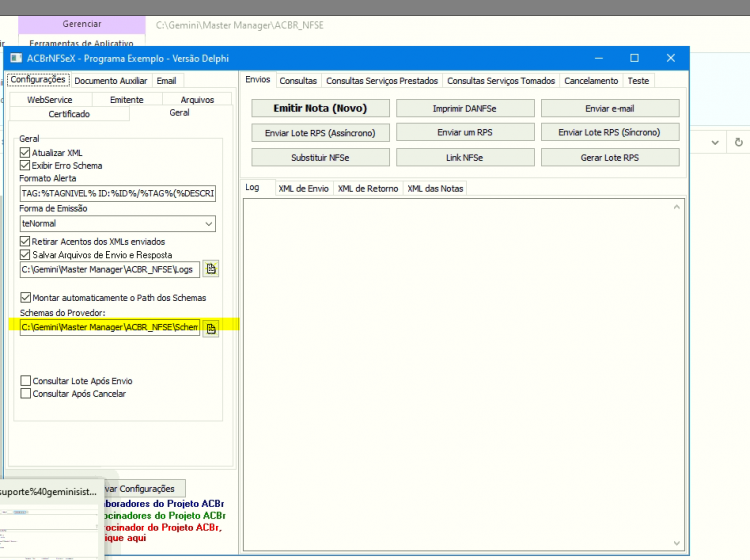
Task: Toggle Atualizar XML checkbox
Action: [x=25, y=153]
